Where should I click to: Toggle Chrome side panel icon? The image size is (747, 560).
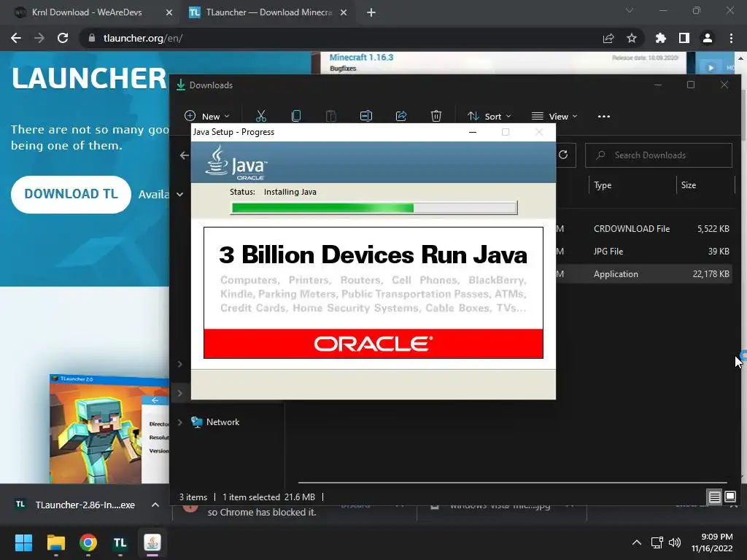(684, 38)
